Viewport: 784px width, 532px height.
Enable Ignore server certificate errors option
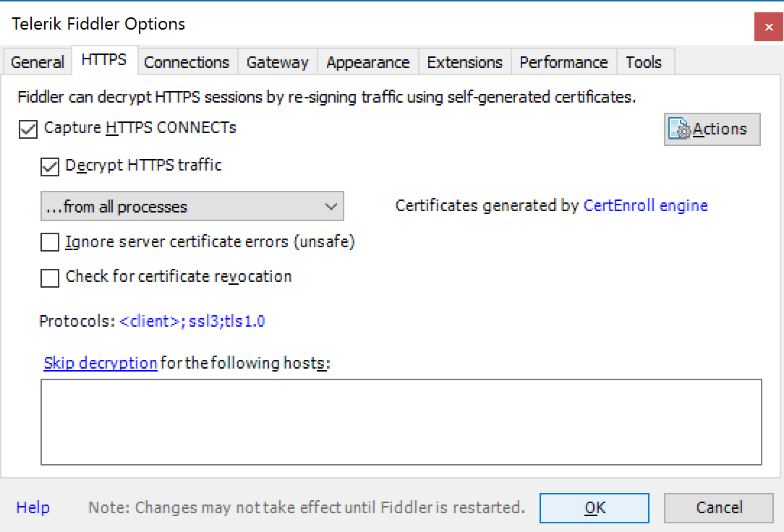tap(50, 243)
